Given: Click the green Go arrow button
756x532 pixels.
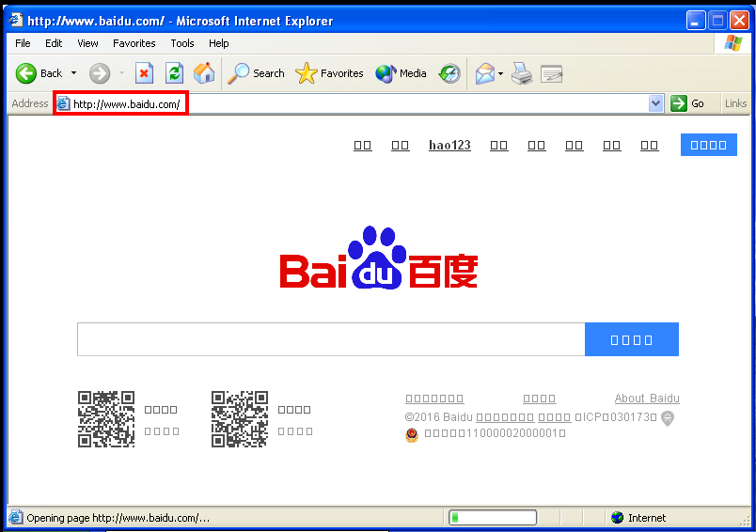Looking at the screenshot, I should (679, 103).
